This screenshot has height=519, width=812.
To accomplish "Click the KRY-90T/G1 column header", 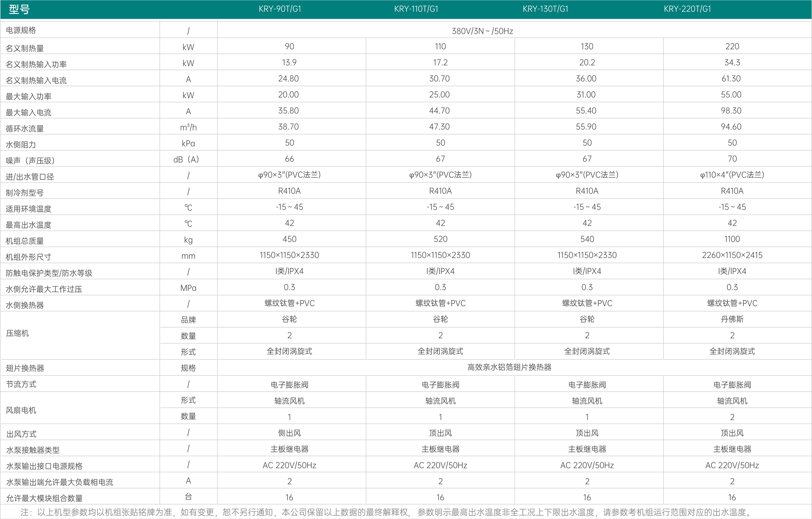I will (279, 9).
